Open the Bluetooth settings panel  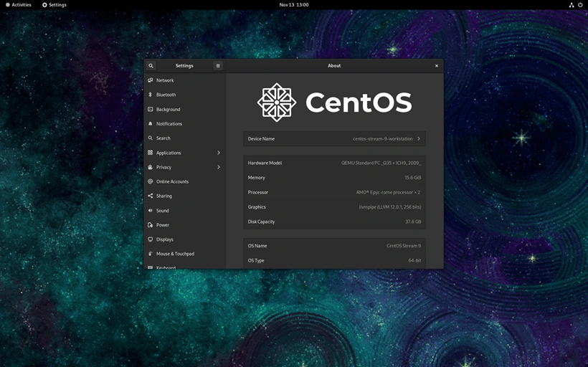[184, 95]
